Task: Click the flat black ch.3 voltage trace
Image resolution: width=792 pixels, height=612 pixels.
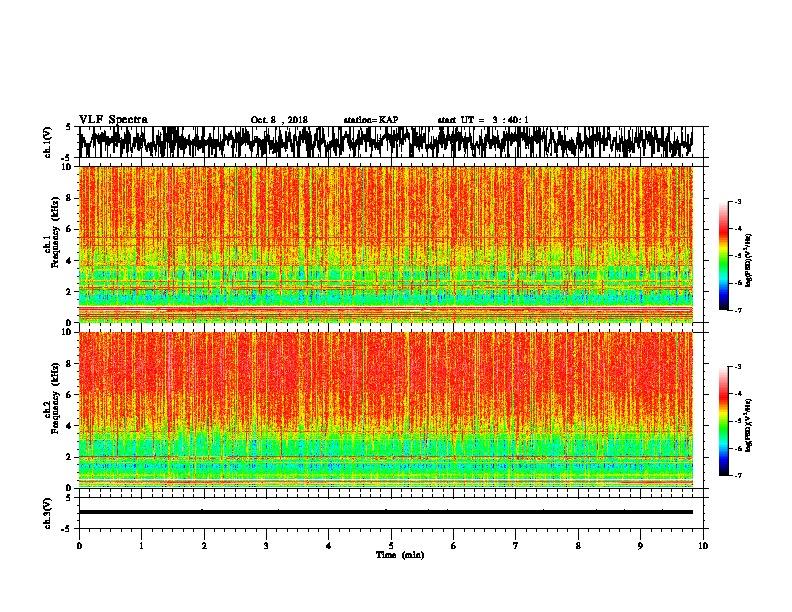Action: [x=386, y=512]
